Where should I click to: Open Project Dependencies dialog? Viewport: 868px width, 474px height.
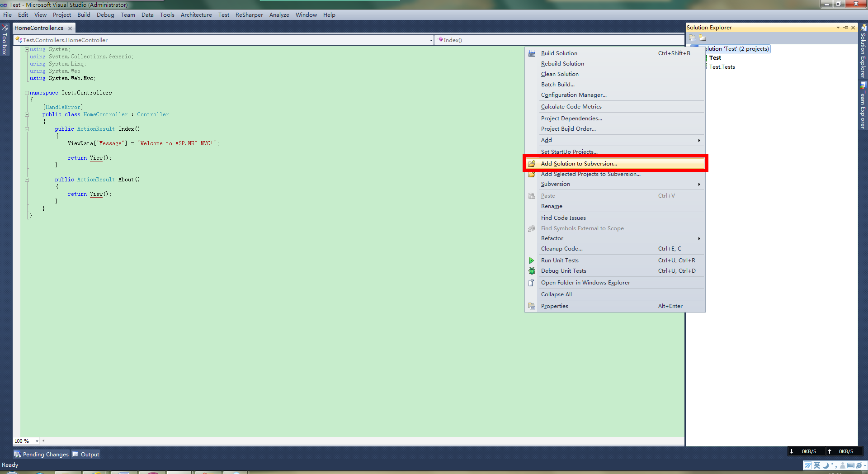(615, 118)
